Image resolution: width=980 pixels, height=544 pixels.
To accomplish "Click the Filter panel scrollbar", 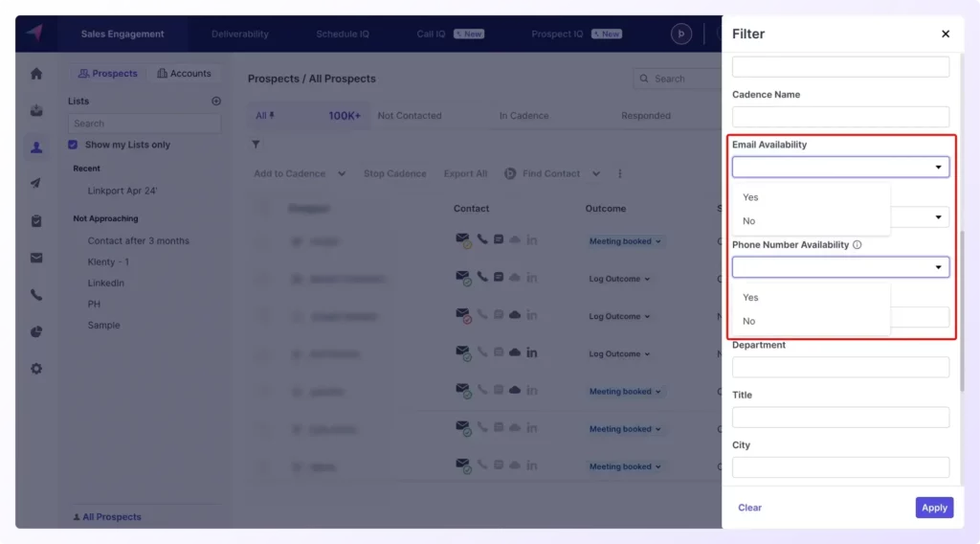I will click(961, 310).
